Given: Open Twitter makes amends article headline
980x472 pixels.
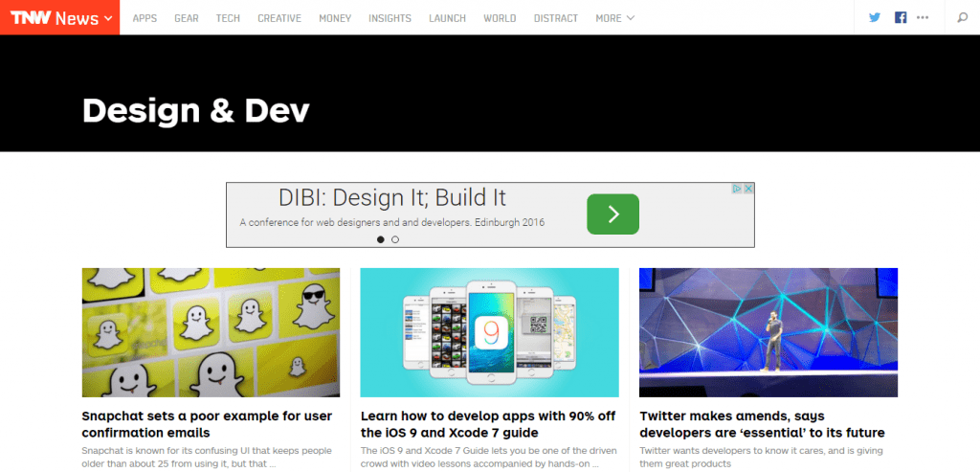Looking at the screenshot, I should (762, 424).
